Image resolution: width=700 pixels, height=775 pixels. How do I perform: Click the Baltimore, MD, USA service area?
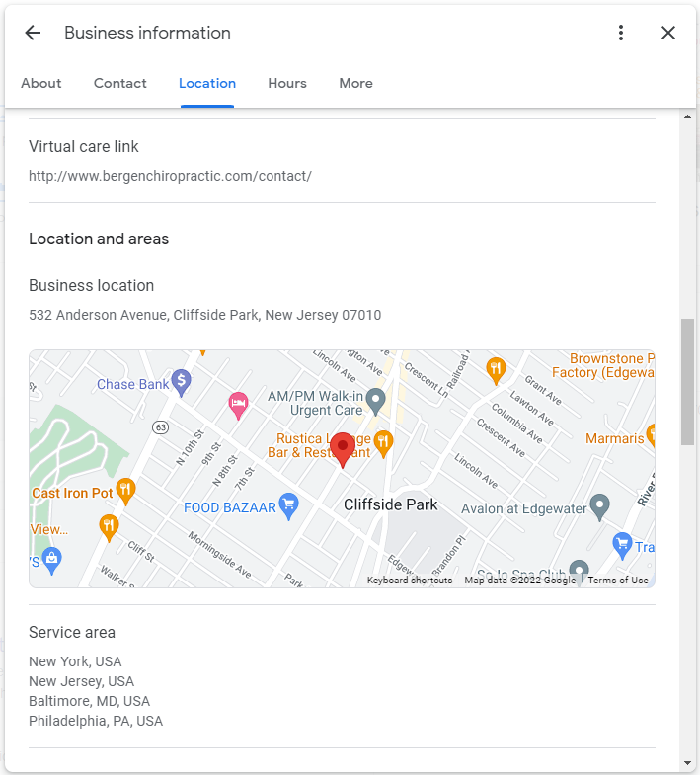point(90,701)
